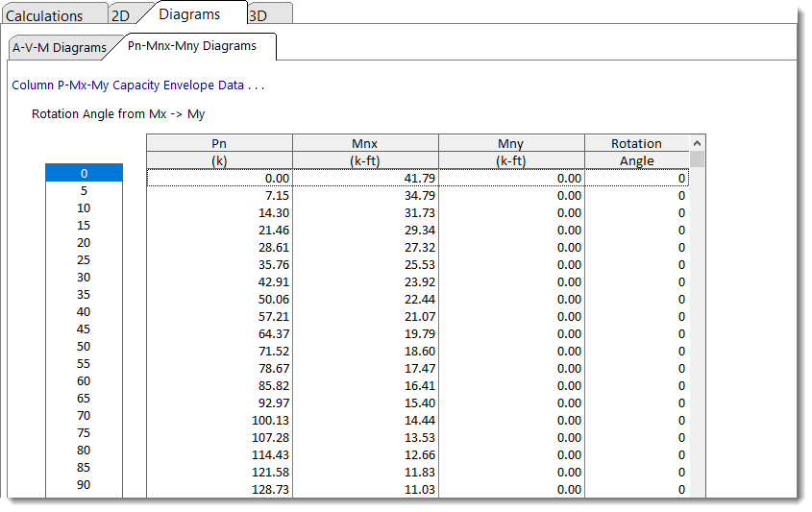Image resolution: width=812 pixels, height=512 pixels.
Task: Switch to the Calculations tab
Action: click(x=45, y=15)
